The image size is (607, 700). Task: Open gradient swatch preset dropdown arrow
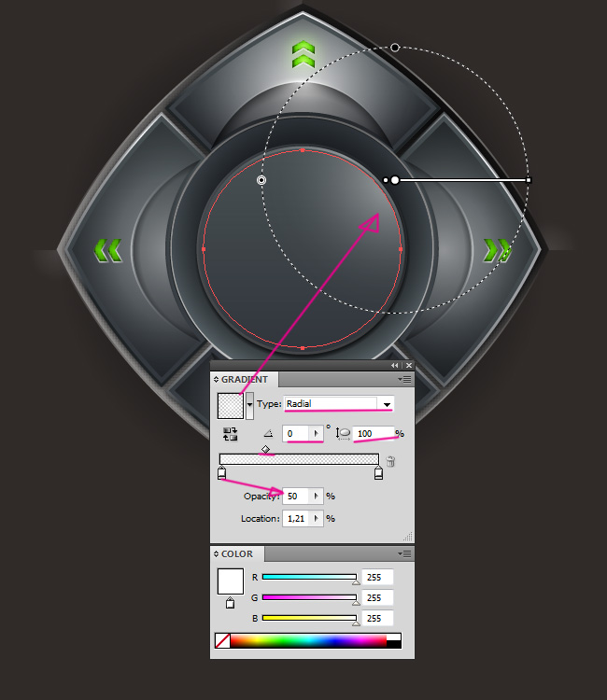click(x=249, y=405)
